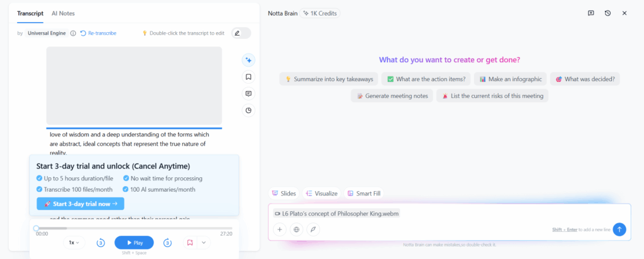Click 'Double-click the transcript to edit' hint
The image size is (644, 259).
[x=187, y=33]
